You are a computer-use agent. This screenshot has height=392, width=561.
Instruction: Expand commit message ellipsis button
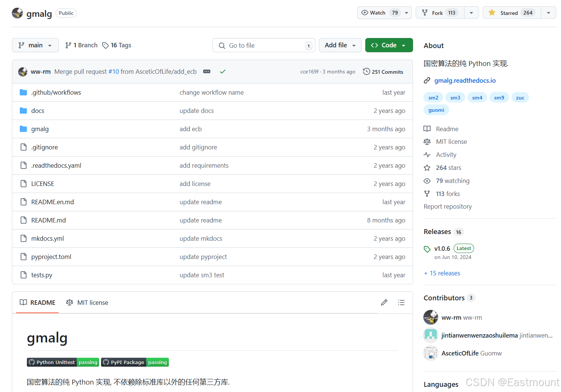207,72
